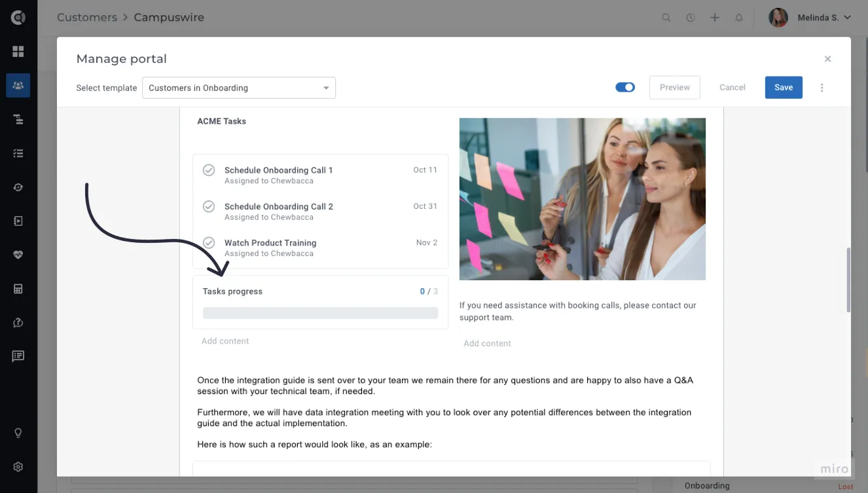Click the app logo at top left
868x493 pixels.
coord(18,18)
